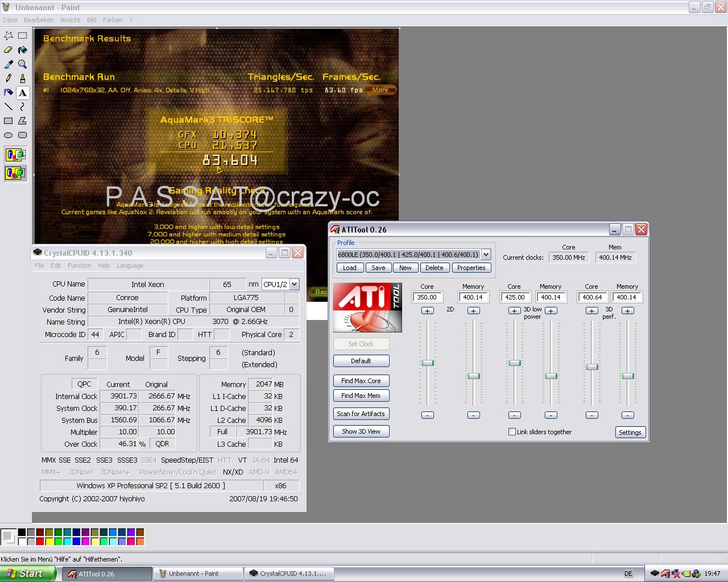Pick the Rectangle shape tool

[9, 121]
